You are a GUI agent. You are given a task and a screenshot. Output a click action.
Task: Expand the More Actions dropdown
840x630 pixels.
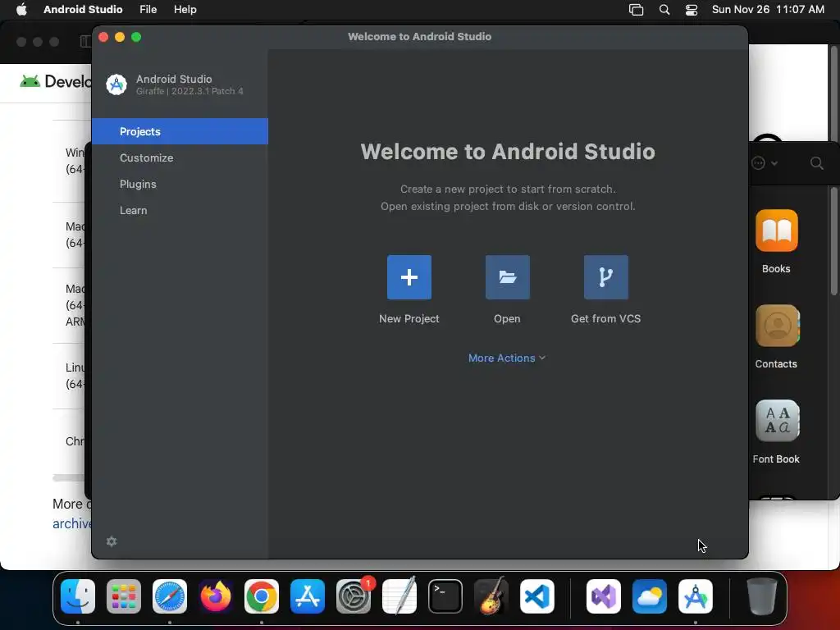tap(507, 358)
